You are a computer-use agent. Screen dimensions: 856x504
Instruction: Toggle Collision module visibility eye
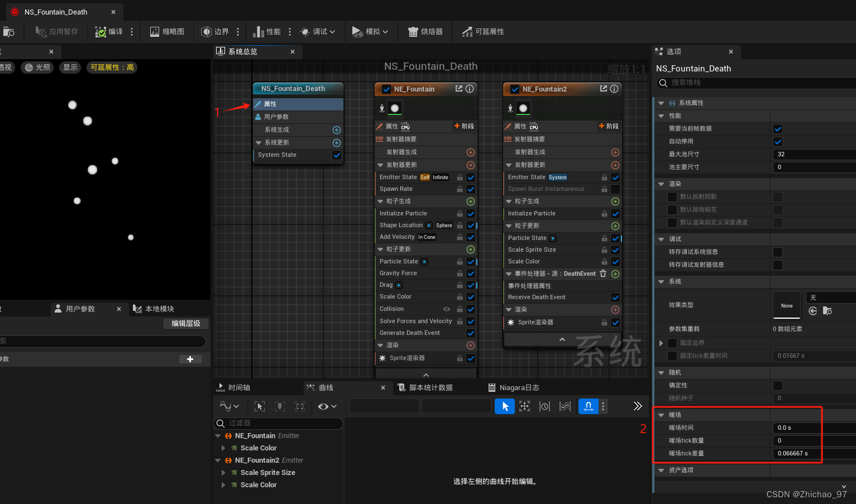[447, 309]
